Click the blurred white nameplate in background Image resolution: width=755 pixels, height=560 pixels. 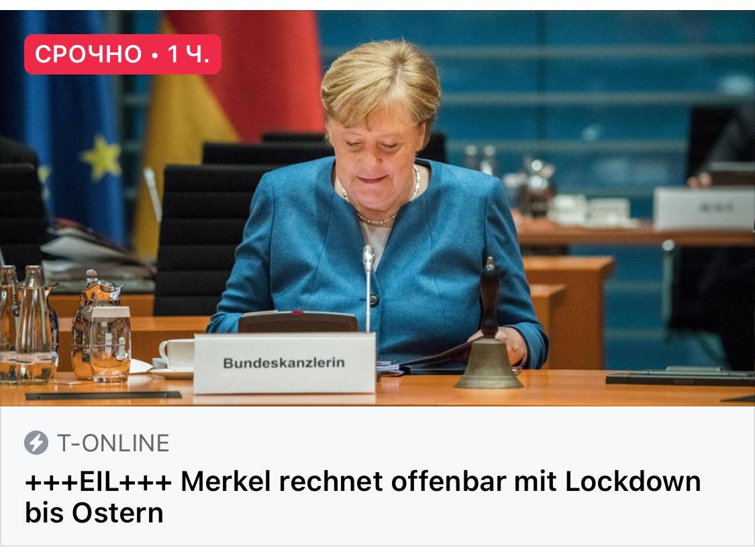coord(703,209)
